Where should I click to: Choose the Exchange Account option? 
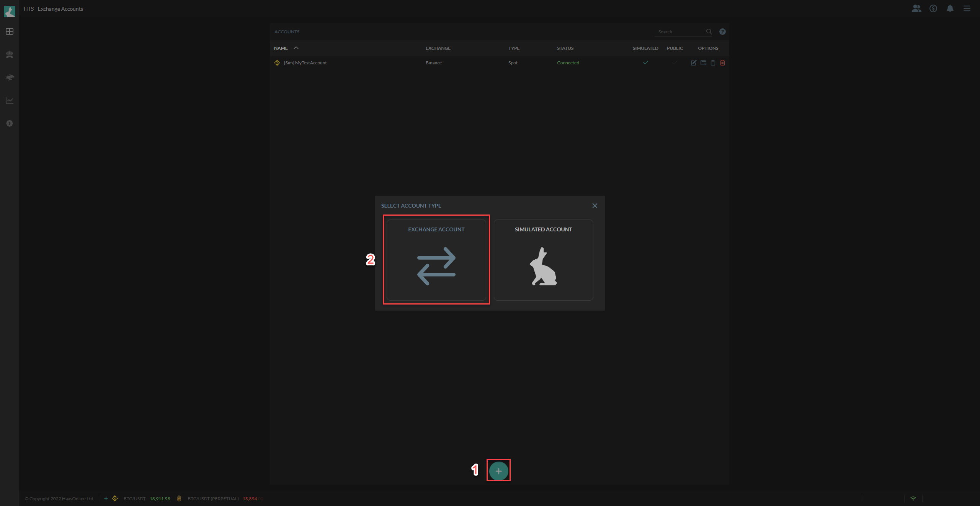tap(436, 260)
